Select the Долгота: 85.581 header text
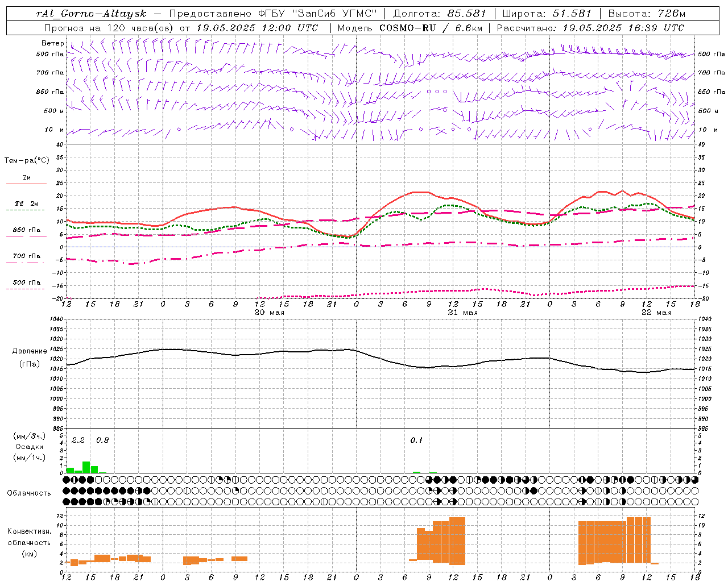This screenshot has height=582, width=728. (441, 14)
